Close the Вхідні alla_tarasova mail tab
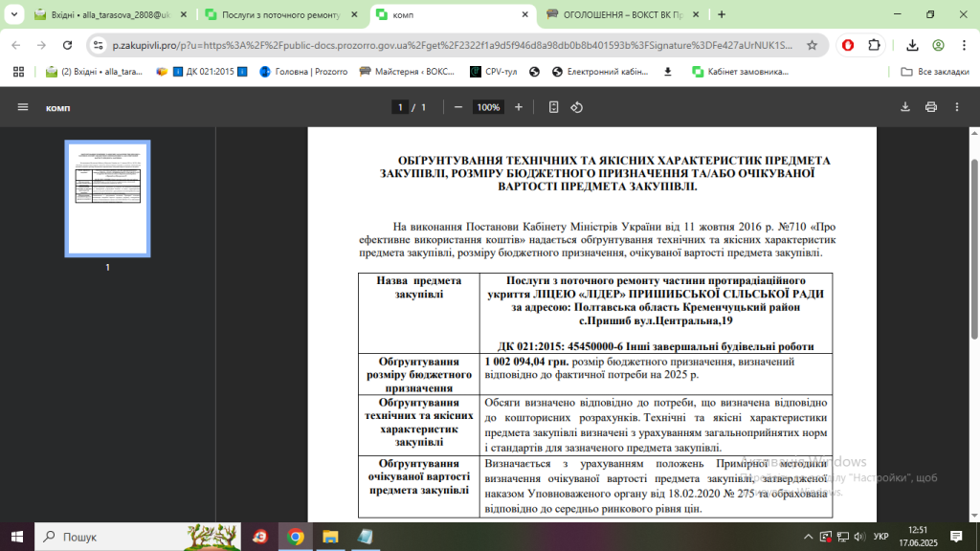The width and height of the screenshot is (980, 551). (x=184, y=14)
